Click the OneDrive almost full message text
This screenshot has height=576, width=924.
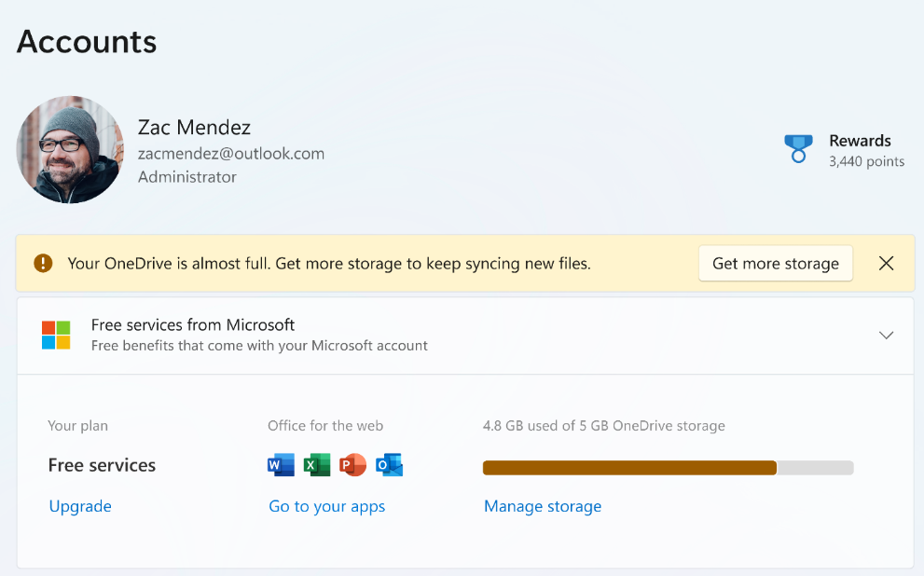point(329,263)
